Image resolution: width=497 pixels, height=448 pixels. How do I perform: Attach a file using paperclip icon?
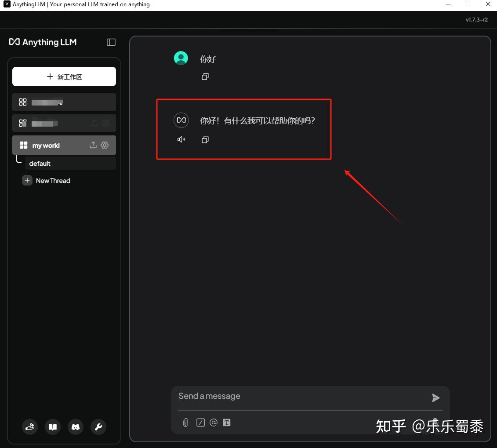coord(185,423)
